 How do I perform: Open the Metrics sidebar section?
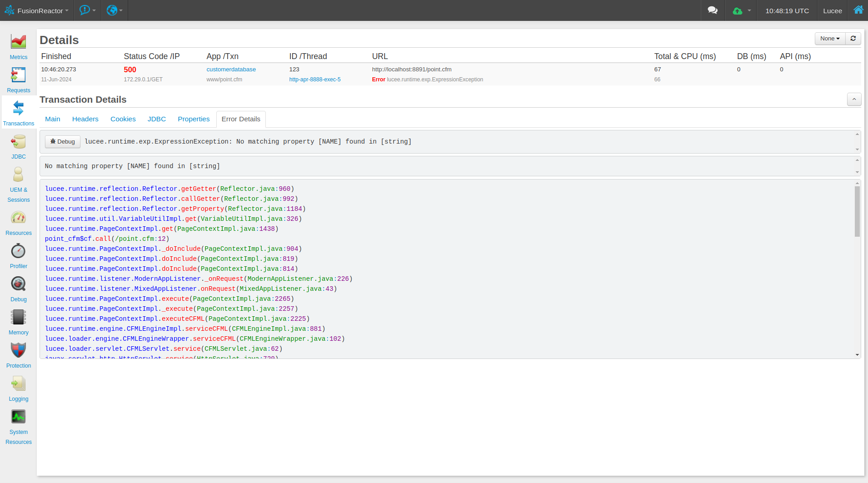tap(19, 47)
